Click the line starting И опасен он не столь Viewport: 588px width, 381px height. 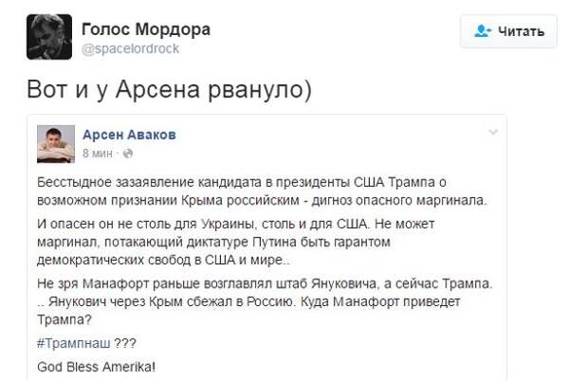(x=236, y=224)
